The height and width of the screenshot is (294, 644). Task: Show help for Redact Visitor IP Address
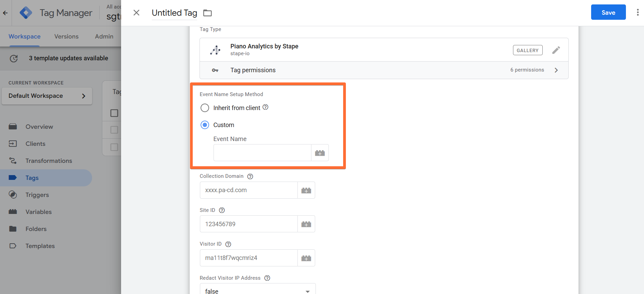[267, 278]
